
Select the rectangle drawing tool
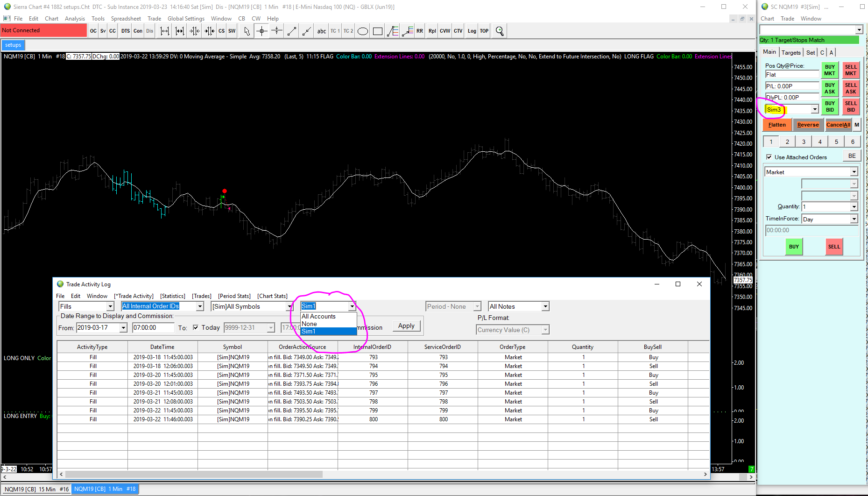click(378, 31)
